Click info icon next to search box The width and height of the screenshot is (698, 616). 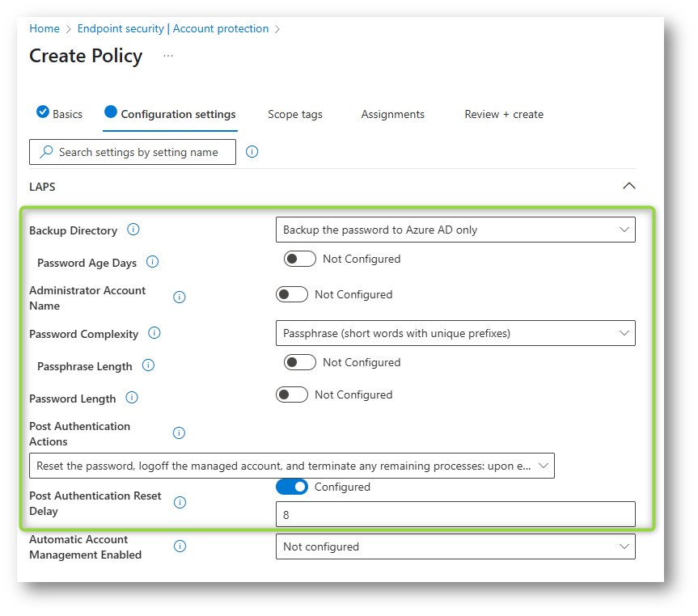(252, 152)
